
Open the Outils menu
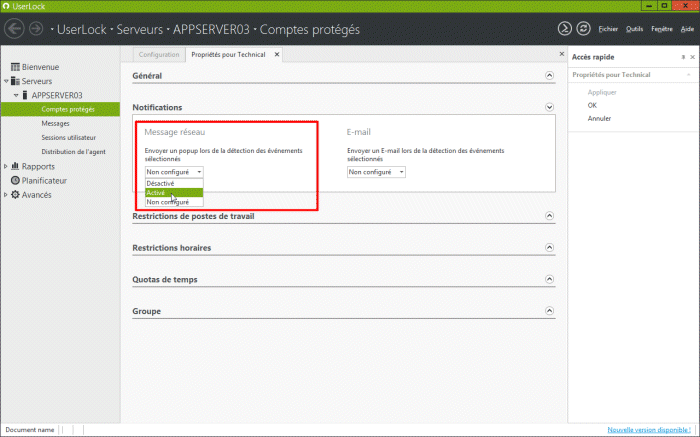[x=634, y=29]
